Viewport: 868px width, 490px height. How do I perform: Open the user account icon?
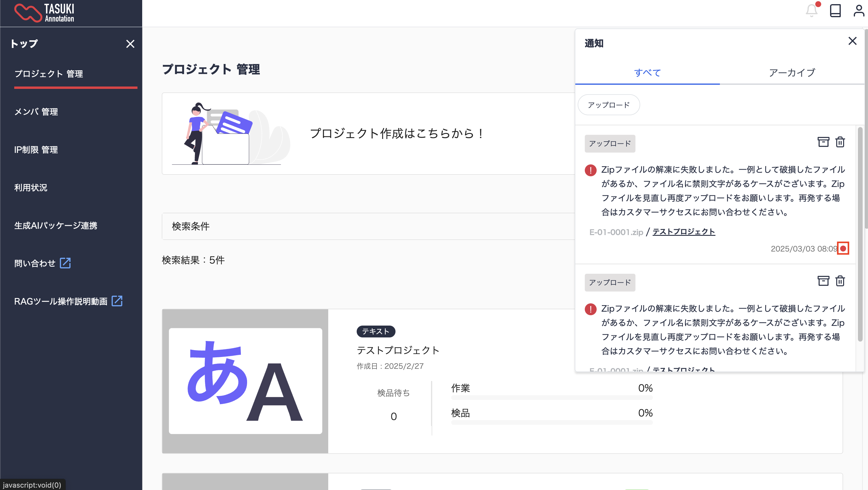tap(859, 11)
